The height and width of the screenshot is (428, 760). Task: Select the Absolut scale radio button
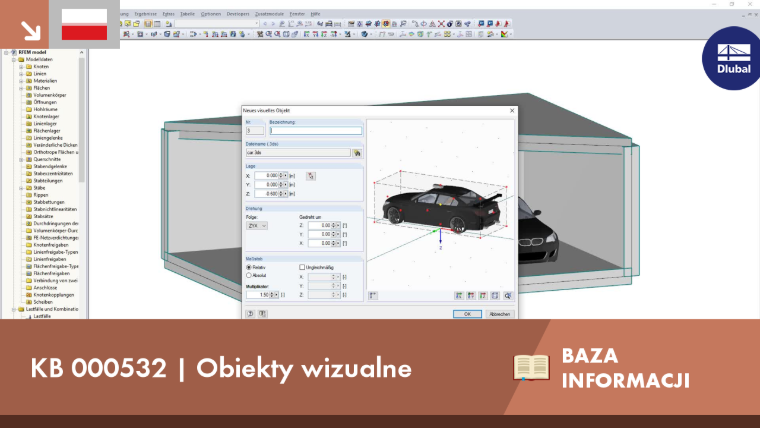249,275
